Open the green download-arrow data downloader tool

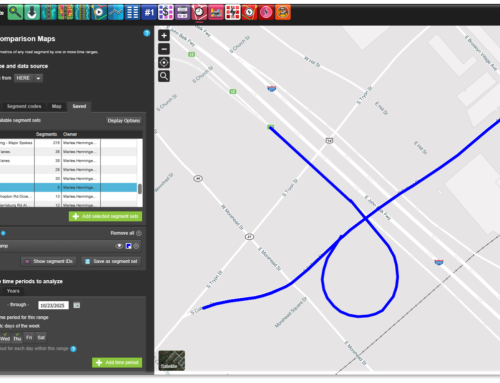click(x=32, y=13)
